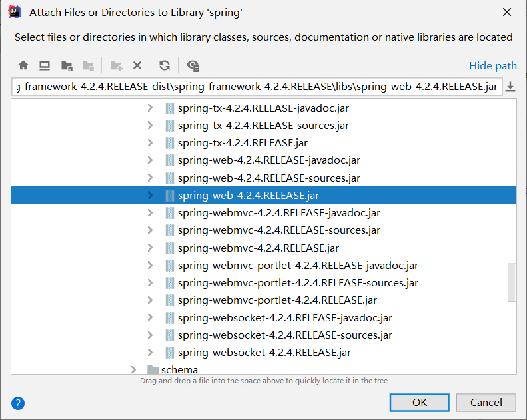Viewport: 527px width, 420px height.
Task: Confirm selection with OK button
Action: 420,402
